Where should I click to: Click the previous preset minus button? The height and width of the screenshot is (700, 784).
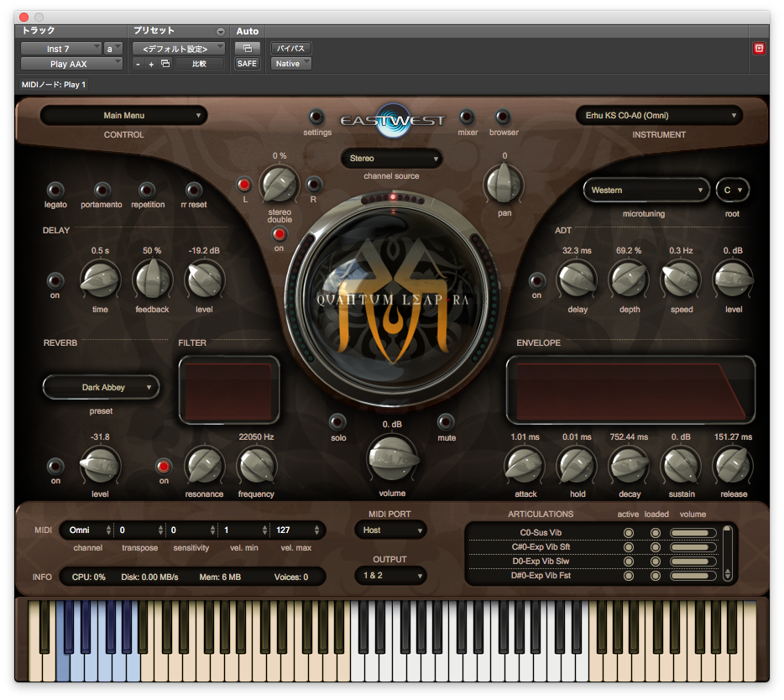pos(138,64)
